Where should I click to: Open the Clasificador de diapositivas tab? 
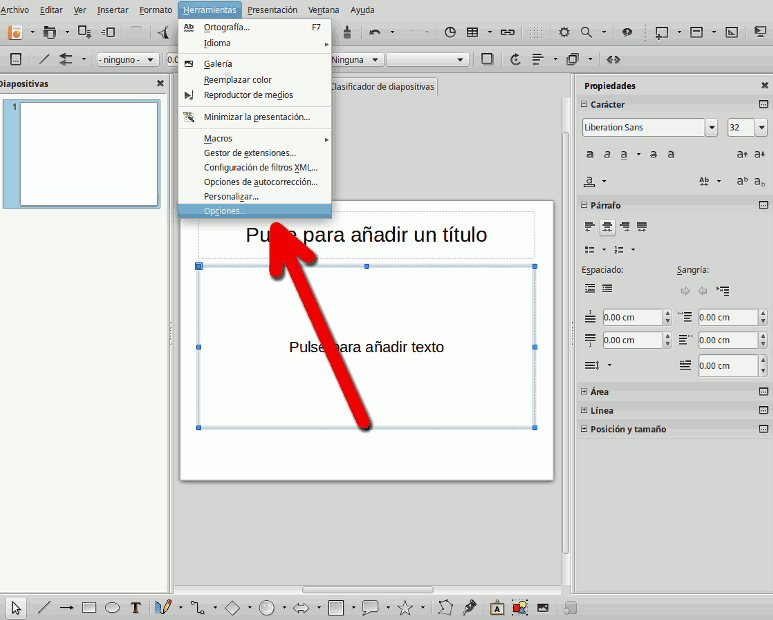tap(382, 87)
